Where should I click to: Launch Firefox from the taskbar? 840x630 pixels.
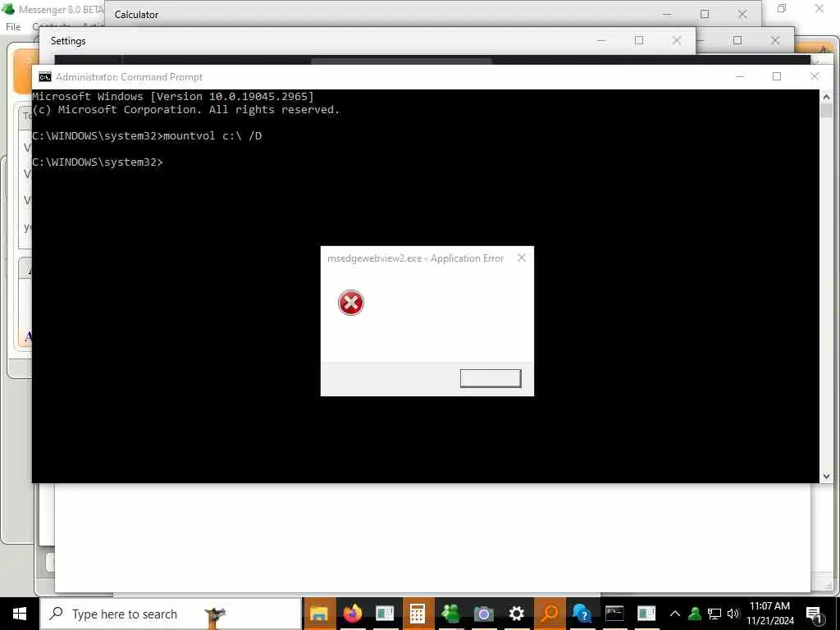pos(352,614)
